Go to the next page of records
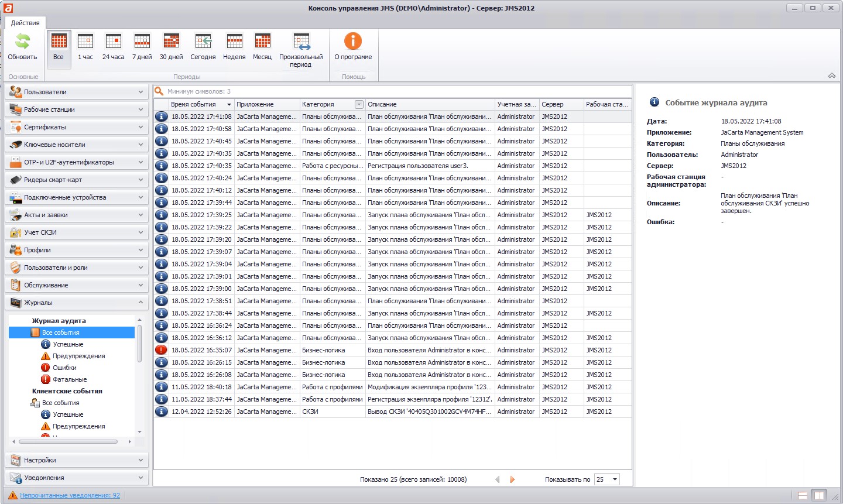Screen dimensions: 843x504 [512, 479]
